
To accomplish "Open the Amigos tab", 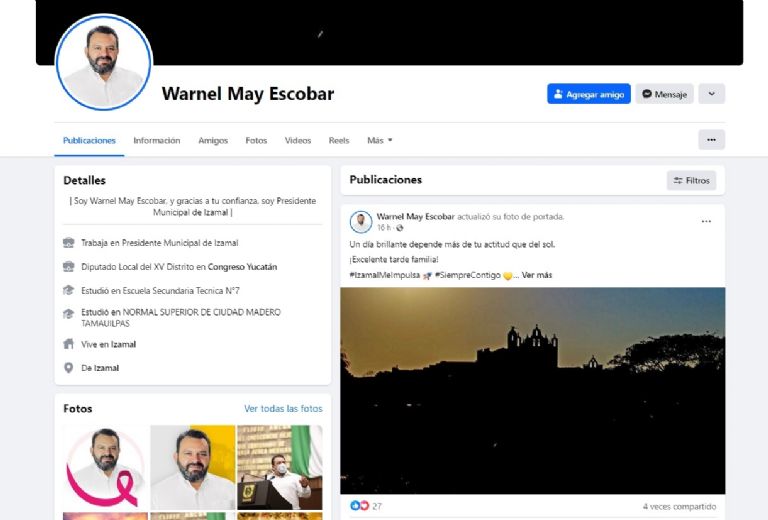I will point(213,141).
